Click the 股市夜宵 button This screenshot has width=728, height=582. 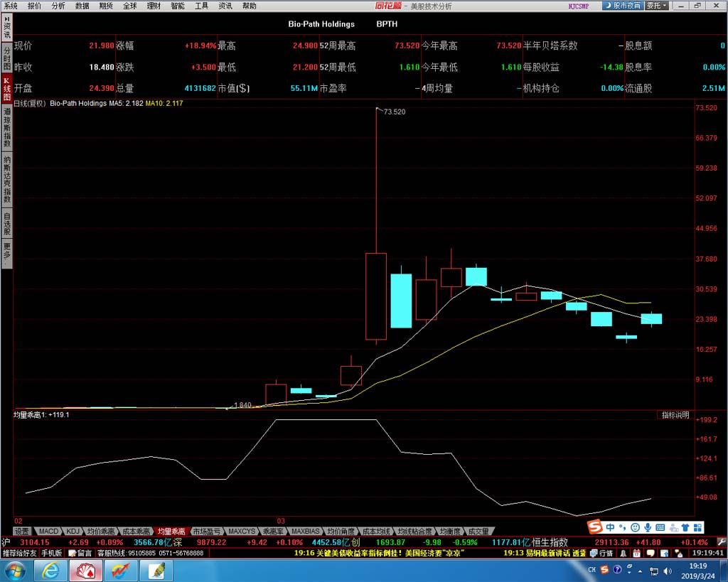pos(623,6)
